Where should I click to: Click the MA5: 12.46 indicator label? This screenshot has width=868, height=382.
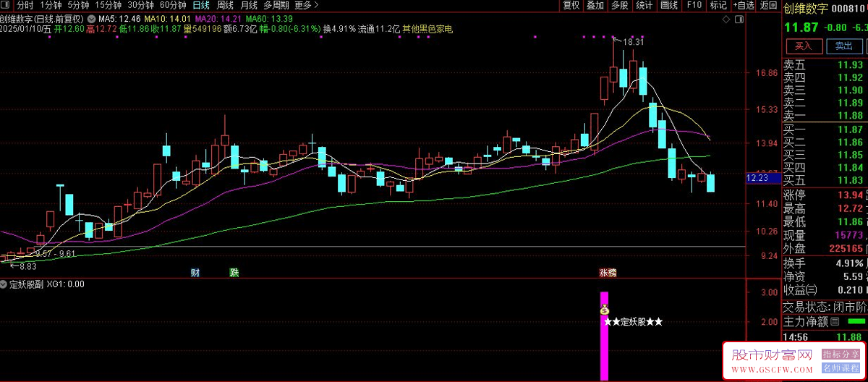(x=119, y=18)
